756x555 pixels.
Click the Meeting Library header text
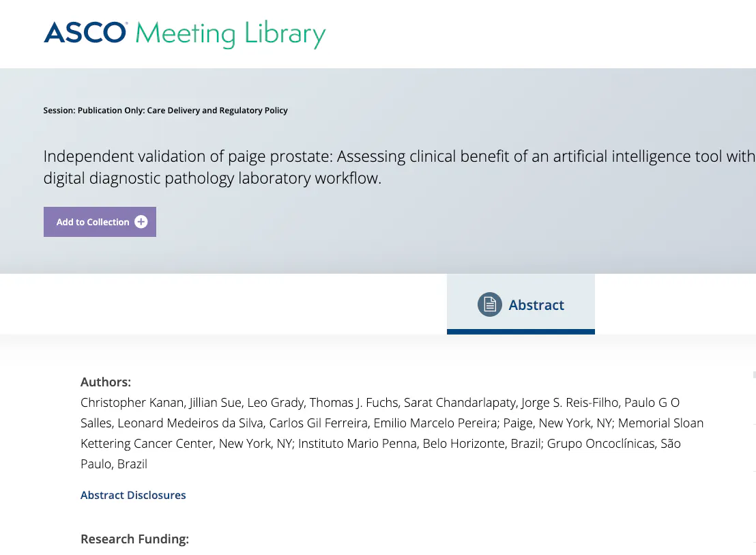coord(231,34)
